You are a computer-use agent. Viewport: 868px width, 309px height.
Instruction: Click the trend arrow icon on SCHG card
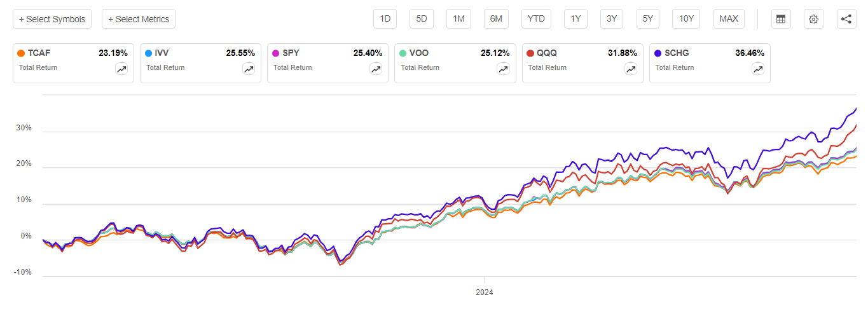click(x=758, y=70)
